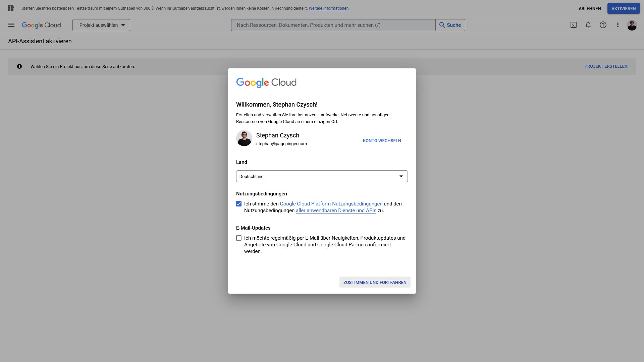Click the info icon in project notice
The height and width of the screenshot is (362, 644).
tap(19, 66)
